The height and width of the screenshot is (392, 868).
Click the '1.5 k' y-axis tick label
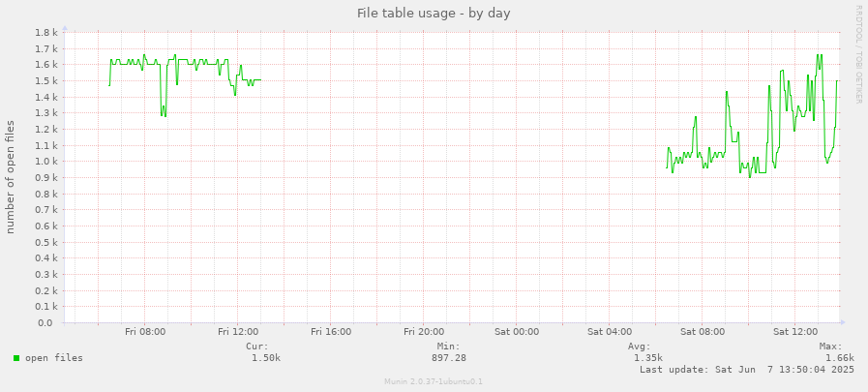click(47, 81)
